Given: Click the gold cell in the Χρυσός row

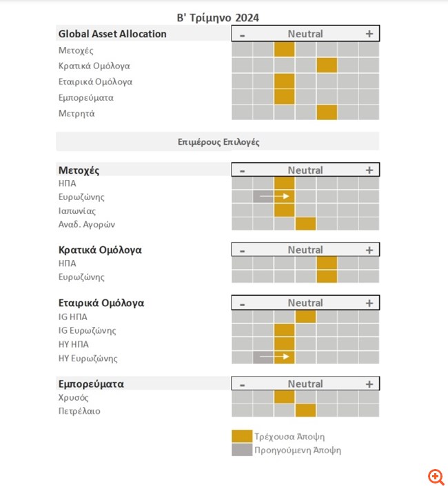Looking at the screenshot, I should pos(285,397).
